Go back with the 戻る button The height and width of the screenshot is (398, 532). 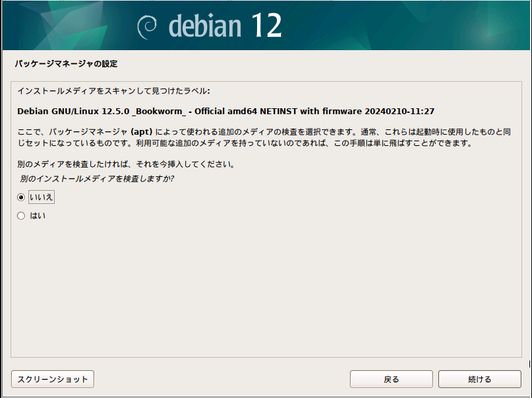pos(391,379)
